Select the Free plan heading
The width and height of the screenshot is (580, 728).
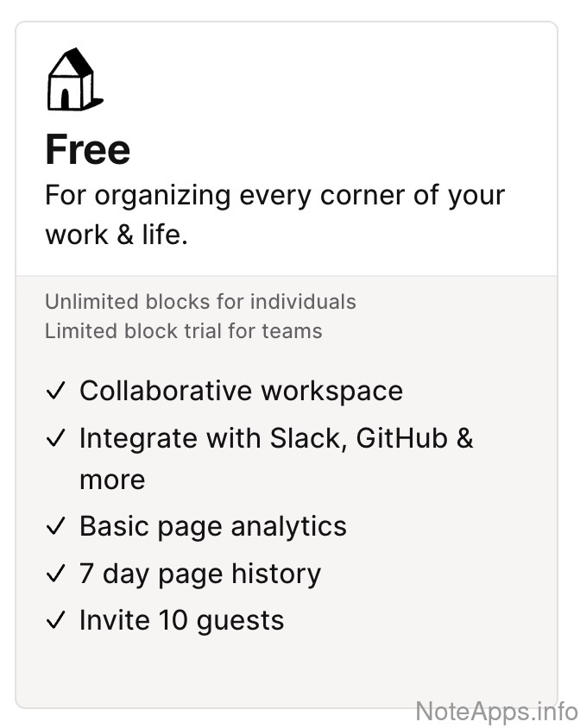88,149
